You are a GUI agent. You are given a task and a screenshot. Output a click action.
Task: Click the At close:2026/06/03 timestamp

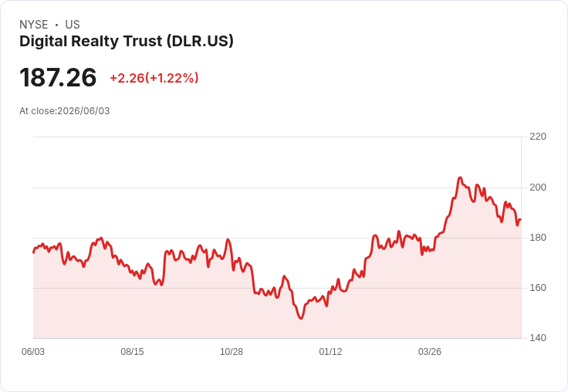[65, 111]
